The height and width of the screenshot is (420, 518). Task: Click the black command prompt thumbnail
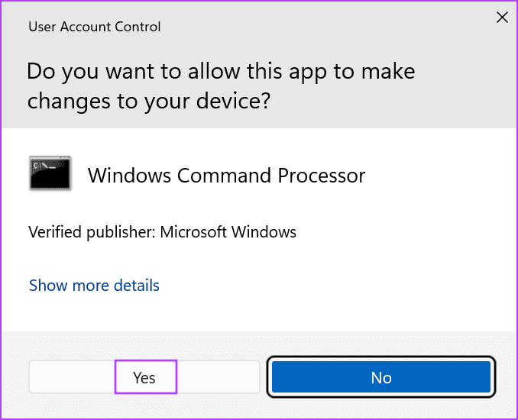[x=50, y=173]
